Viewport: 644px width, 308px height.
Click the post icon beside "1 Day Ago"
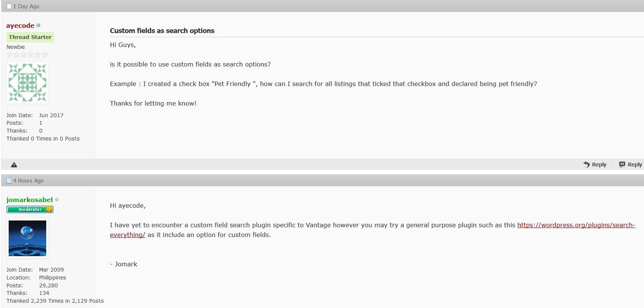pyautogui.click(x=9, y=6)
